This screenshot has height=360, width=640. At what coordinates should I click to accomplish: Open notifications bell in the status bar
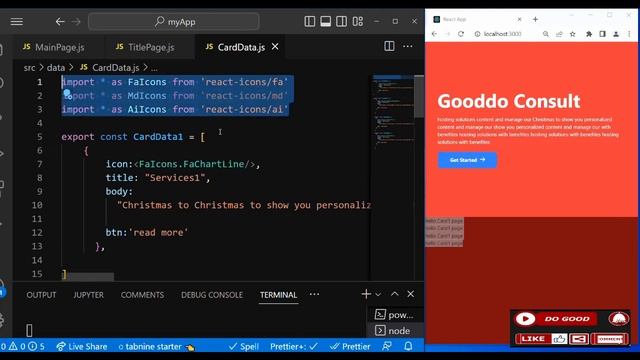408,346
